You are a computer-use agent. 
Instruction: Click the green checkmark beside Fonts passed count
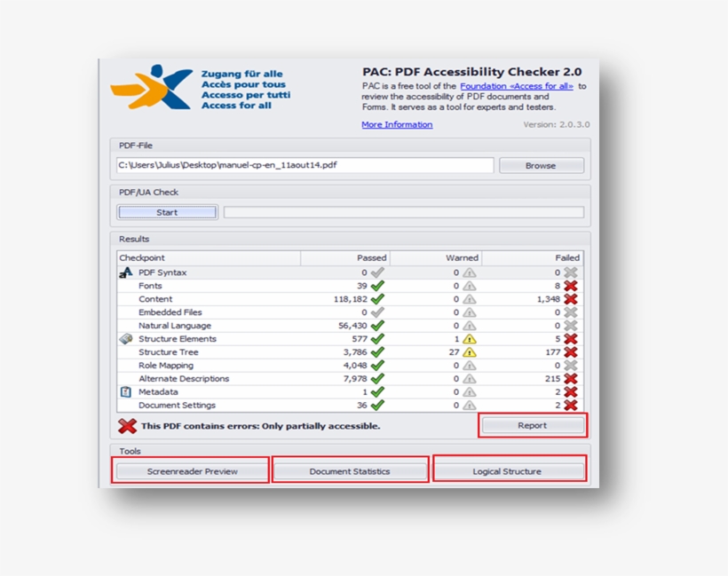pyautogui.click(x=378, y=286)
